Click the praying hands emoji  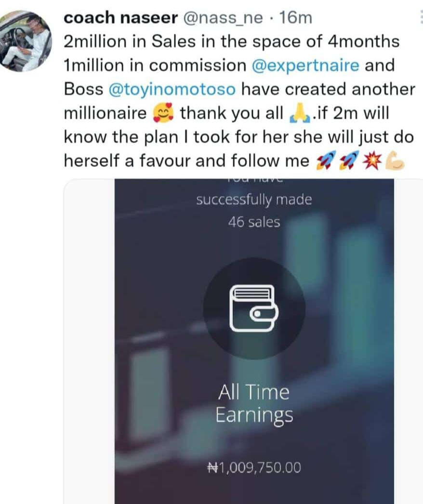[300, 114]
